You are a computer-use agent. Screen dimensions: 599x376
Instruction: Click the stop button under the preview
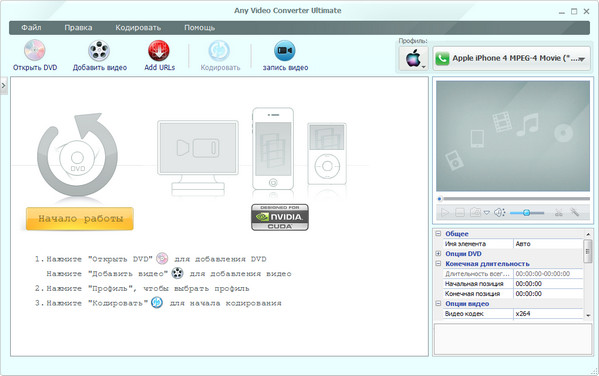pyautogui.click(x=460, y=212)
